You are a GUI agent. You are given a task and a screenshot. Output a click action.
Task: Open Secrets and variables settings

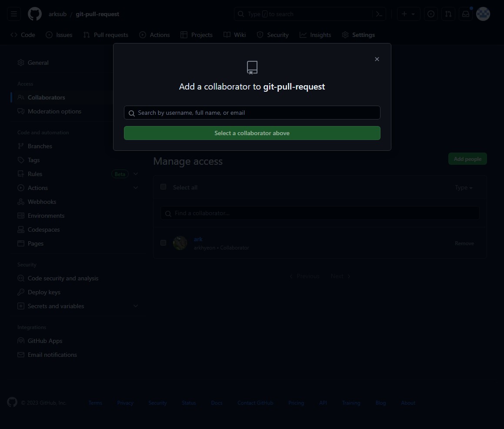pos(56,306)
